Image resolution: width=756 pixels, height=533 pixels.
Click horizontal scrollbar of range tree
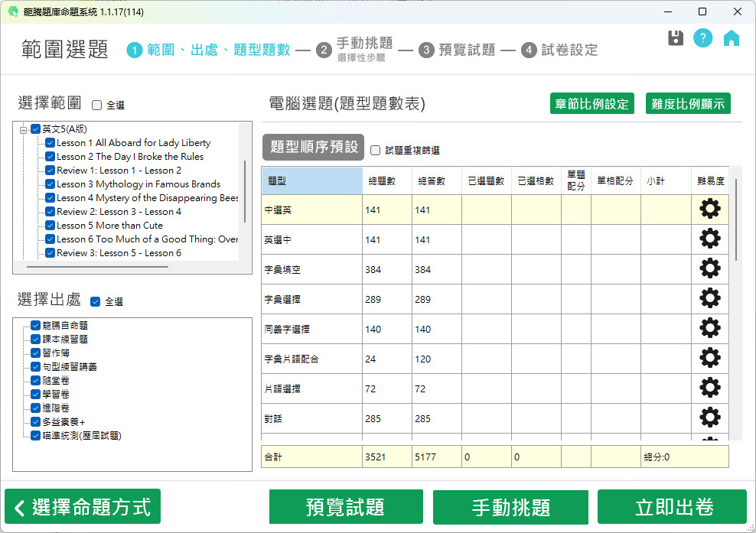pos(97,266)
